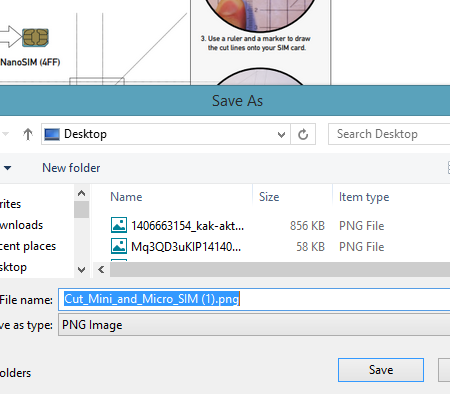This screenshot has height=400, width=450.
Task: Refresh the Desktop folder listing
Action: (303, 134)
